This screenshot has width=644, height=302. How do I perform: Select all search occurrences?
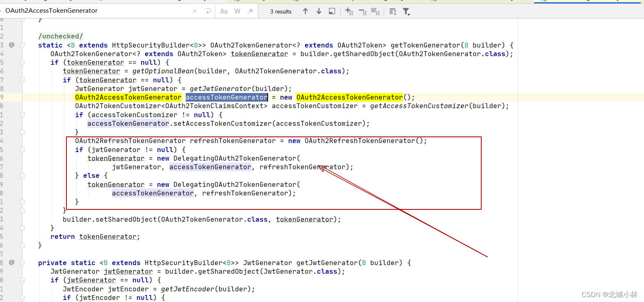pos(375,11)
